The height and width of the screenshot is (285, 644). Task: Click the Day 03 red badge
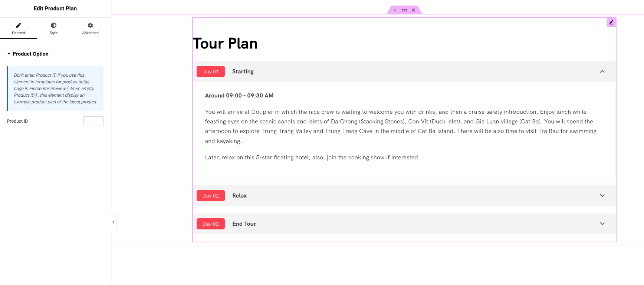point(211,224)
